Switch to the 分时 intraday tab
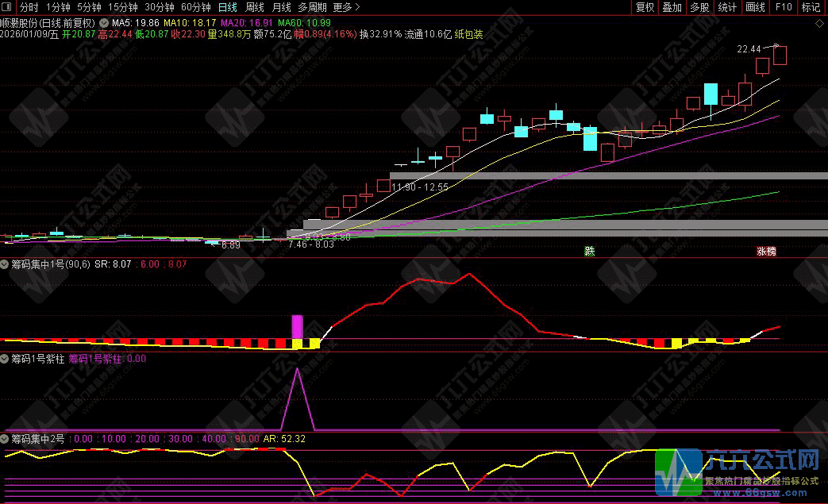828x504 pixels. 29,7
